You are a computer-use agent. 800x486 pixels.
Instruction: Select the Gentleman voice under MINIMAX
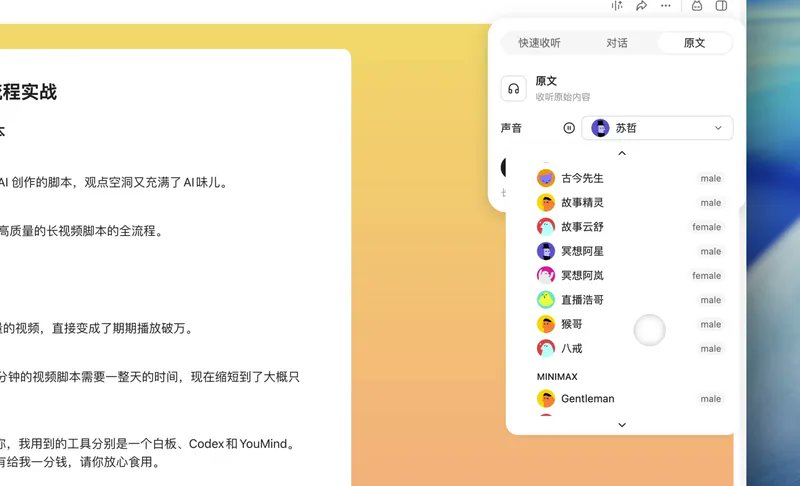click(x=630, y=399)
